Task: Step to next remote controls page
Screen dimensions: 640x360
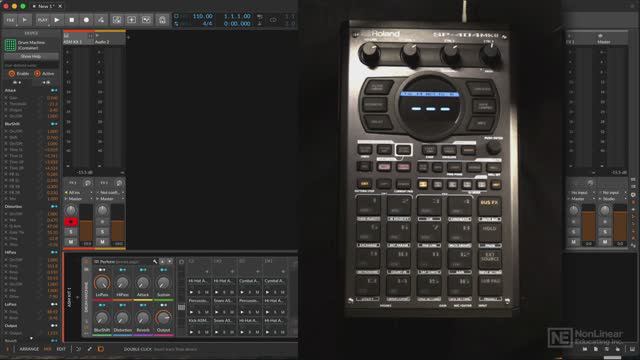Action: click(x=170, y=261)
